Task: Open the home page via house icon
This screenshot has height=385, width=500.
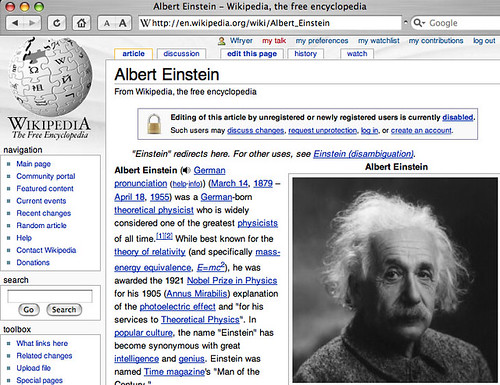Action: click(x=81, y=23)
